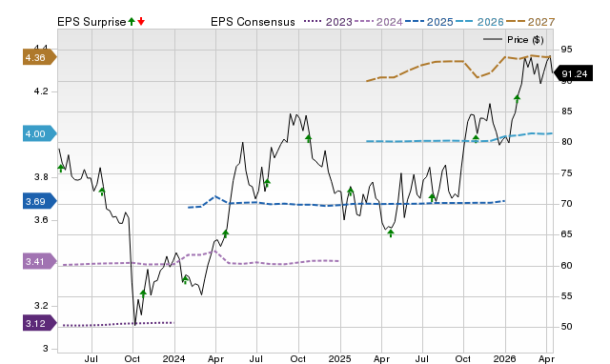610x364 pixels.
Task: Click the 55 label on the price axis
Action: coord(566,296)
